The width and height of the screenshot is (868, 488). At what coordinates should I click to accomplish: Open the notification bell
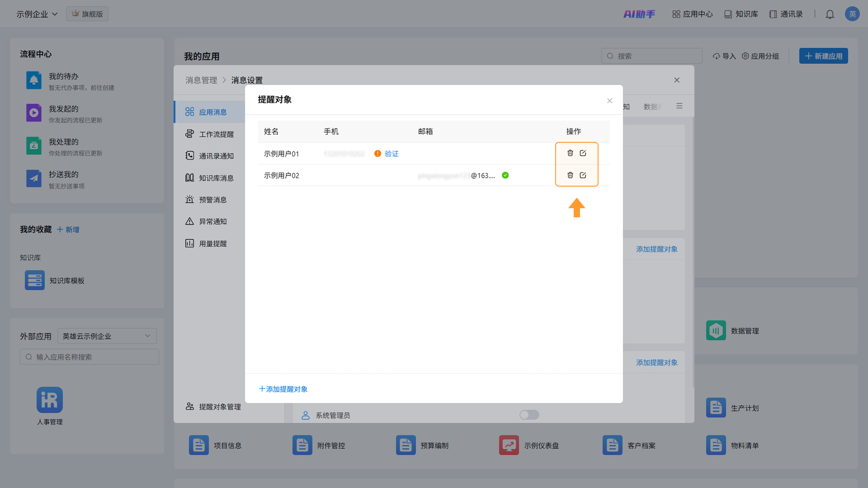[830, 14]
